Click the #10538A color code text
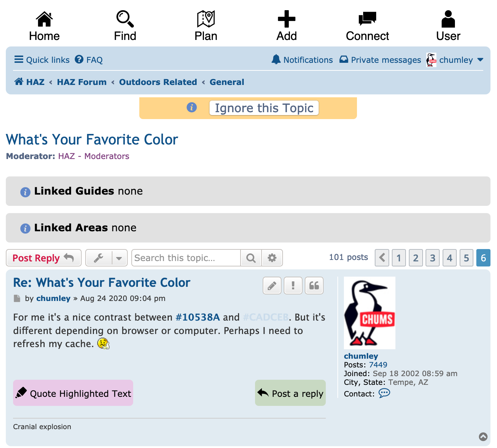This screenshot has height=448, width=497. [197, 317]
